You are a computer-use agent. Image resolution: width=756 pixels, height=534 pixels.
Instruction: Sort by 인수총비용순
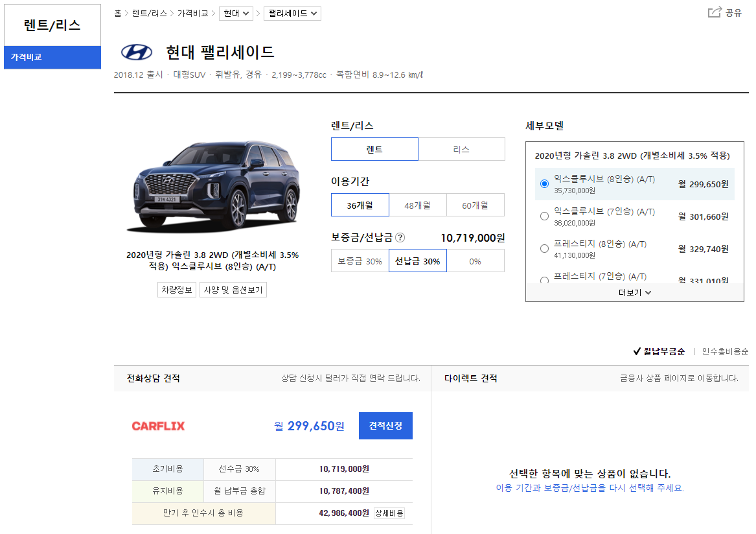click(725, 351)
